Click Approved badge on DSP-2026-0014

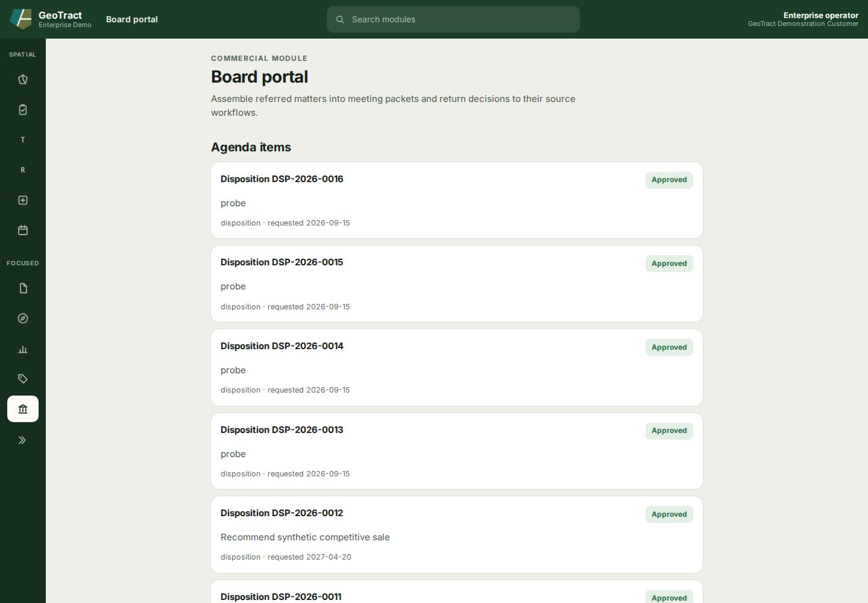669,347
